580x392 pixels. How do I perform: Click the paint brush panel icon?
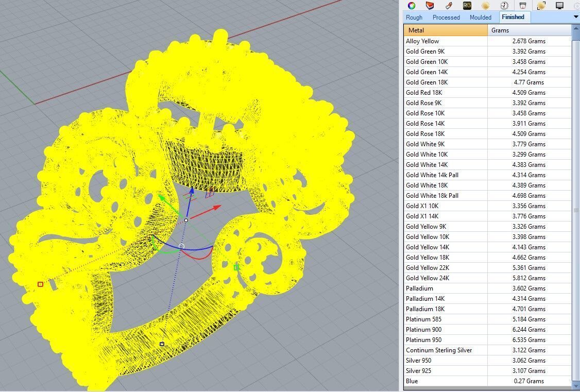click(x=449, y=5)
